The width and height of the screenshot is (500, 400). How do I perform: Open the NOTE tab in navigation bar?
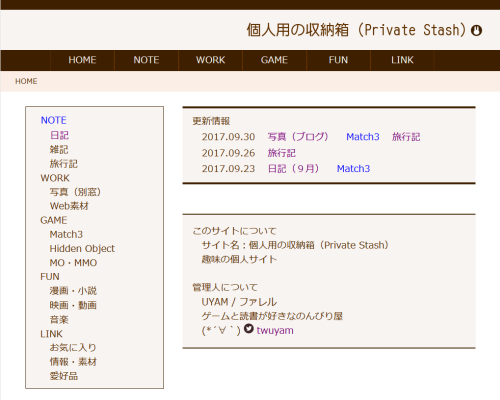(x=146, y=60)
